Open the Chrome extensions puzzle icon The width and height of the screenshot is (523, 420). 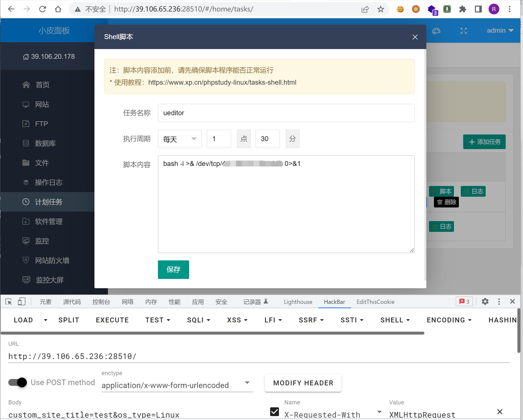[x=462, y=9]
